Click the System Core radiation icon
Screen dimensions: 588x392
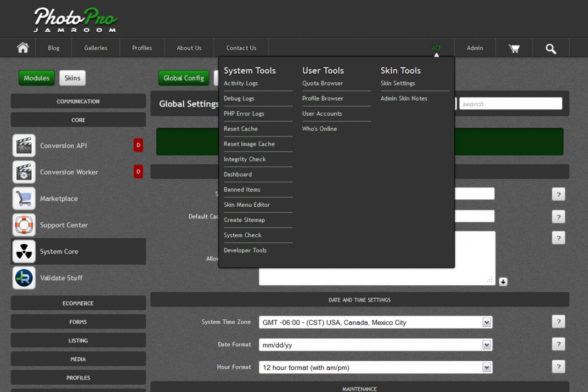pos(24,251)
